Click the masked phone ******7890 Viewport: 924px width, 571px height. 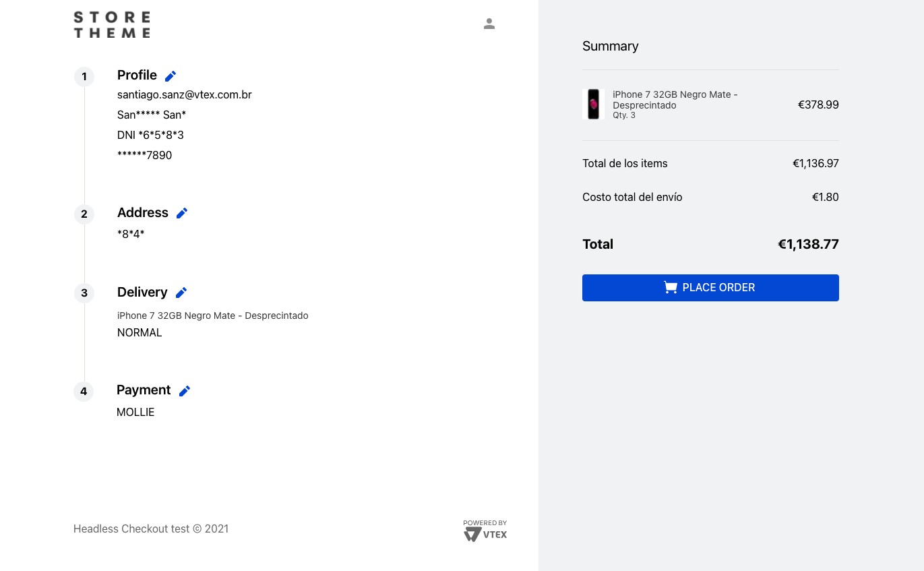click(144, 155)
